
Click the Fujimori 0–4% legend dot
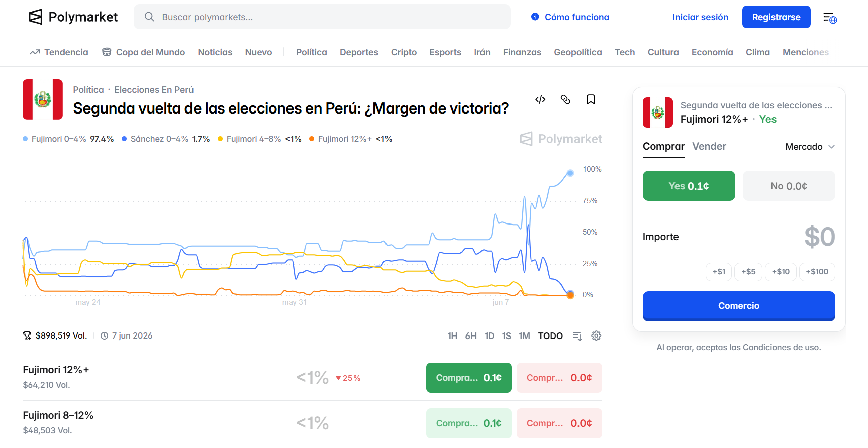(25, 139)
